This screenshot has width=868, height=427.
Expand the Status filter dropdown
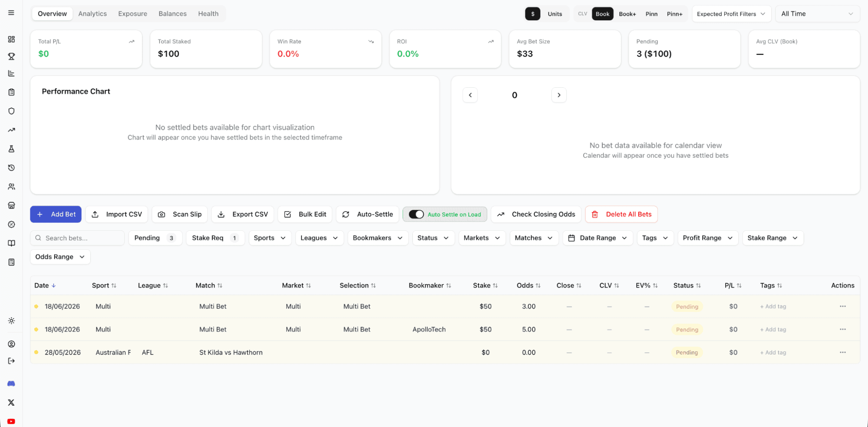point(433,238)
